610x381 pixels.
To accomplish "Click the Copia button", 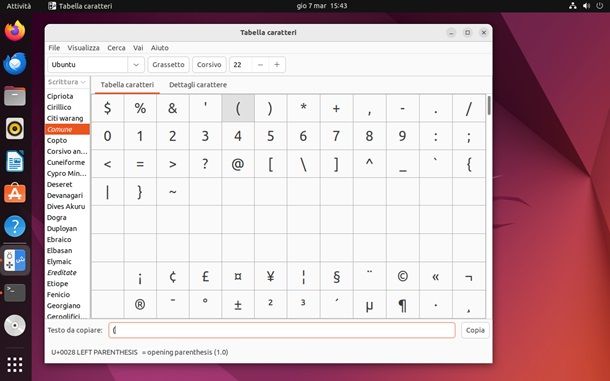I will pos(475,330).
